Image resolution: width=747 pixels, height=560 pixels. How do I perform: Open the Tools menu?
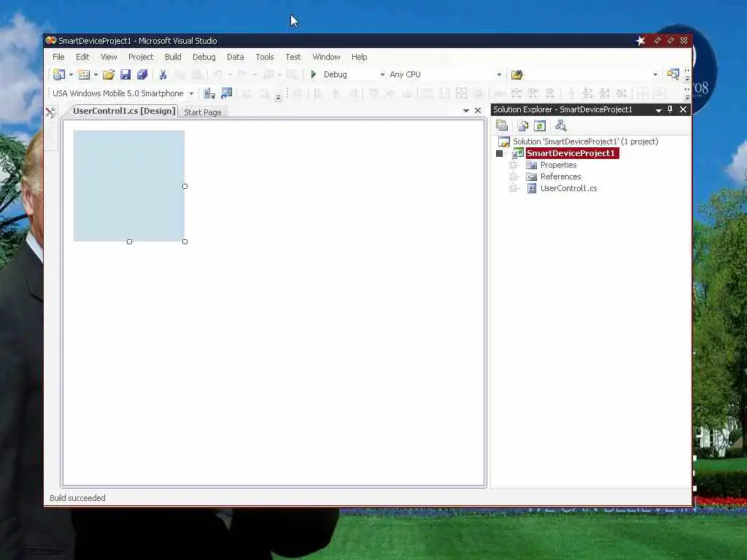pyautogui.click(x=264, y=57)
